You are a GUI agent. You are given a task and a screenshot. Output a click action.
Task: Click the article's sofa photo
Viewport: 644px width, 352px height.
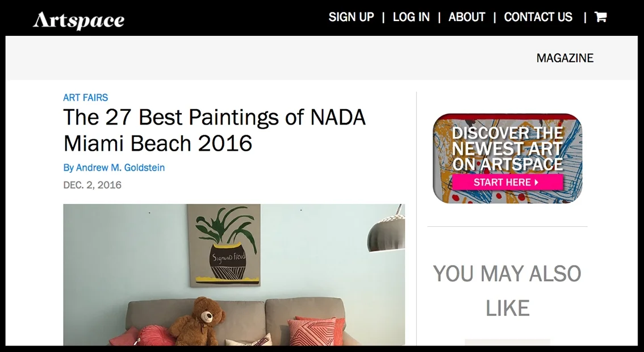pos(234,275)
